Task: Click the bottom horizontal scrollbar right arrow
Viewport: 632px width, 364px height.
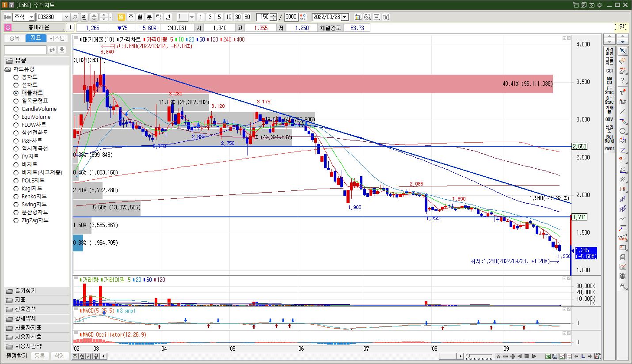Action: click(x=461, y=356)
